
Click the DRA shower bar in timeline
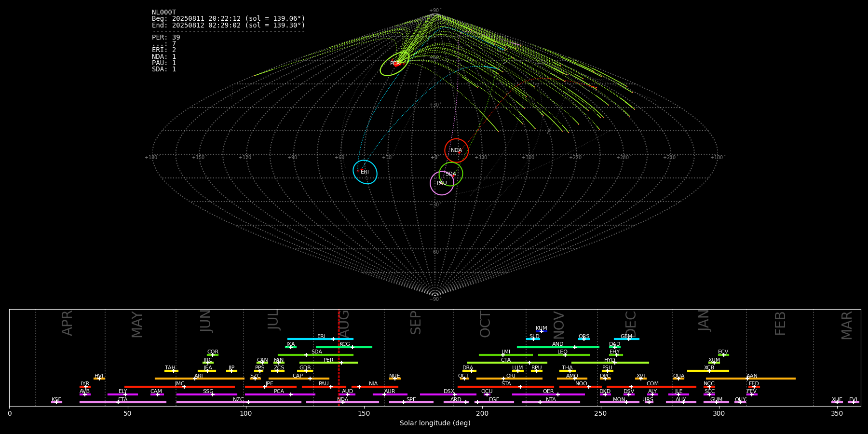[469, 371]
